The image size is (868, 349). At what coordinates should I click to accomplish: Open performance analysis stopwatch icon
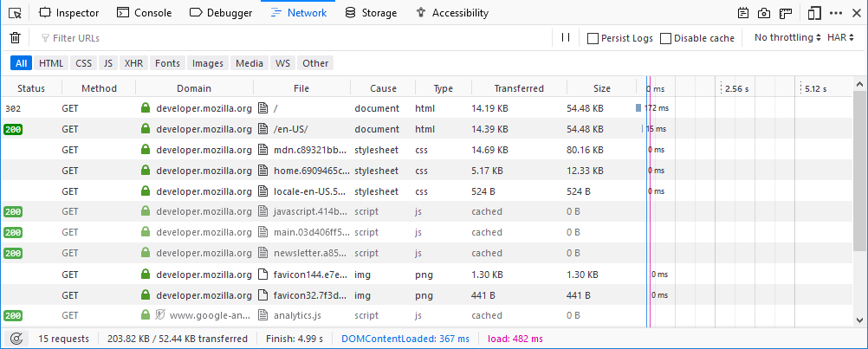click(16, 338)
